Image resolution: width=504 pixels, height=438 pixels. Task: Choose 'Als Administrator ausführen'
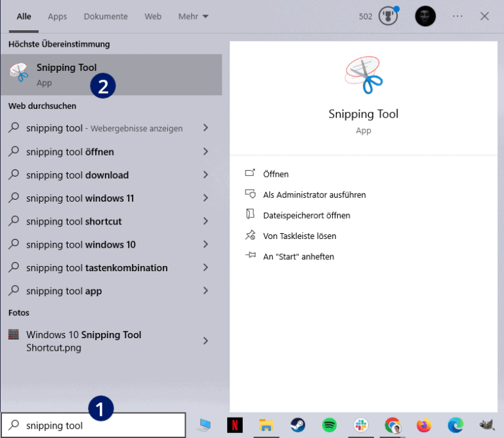[x=314, y=194]
